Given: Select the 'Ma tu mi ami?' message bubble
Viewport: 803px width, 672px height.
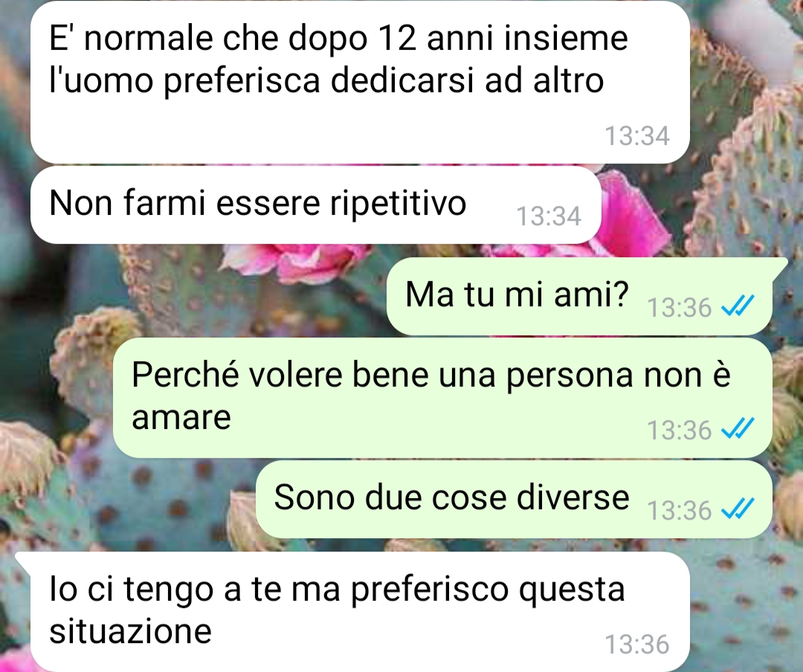Looking at the screenshot, I should (579, 296).
